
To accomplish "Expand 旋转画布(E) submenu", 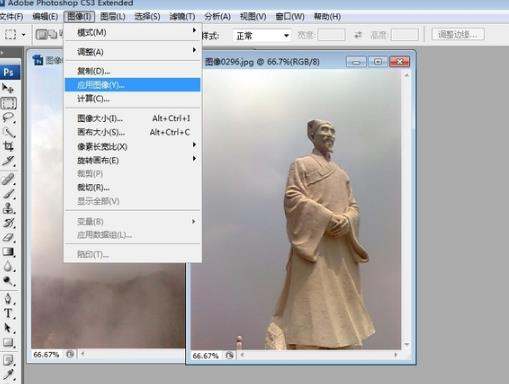I will pos(133,160).
